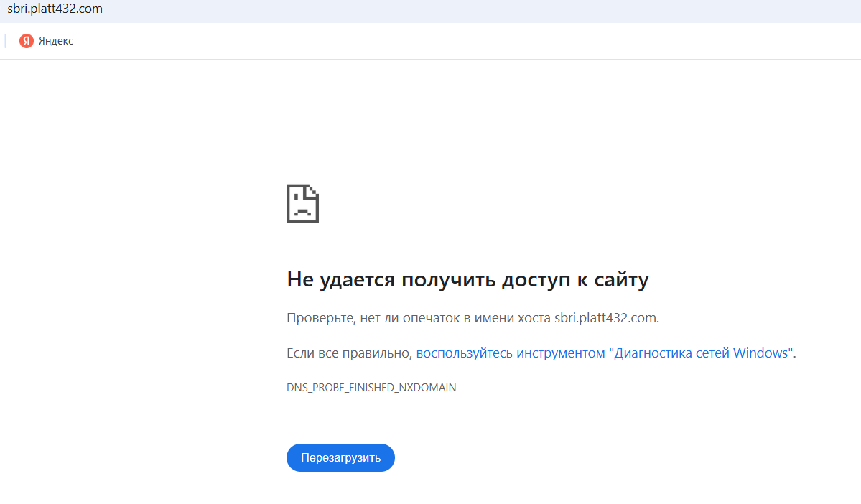Screen dimensions: 861x504
Task: Click the frowning mouth on the error page icon
Action: 302,212
